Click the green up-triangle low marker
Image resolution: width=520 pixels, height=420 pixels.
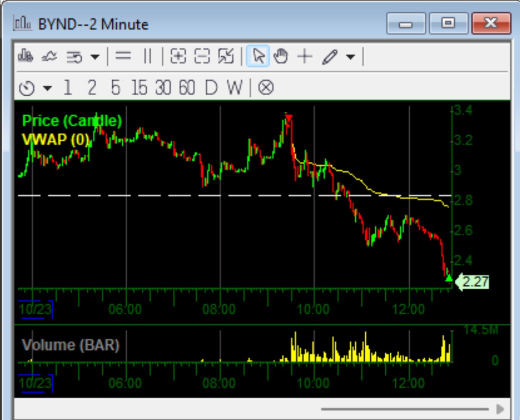point(449,278)
